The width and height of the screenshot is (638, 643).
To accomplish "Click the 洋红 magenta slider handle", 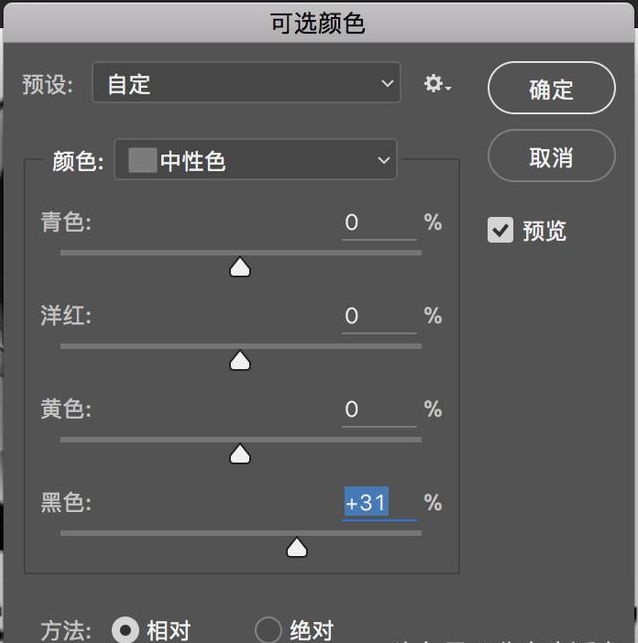I will [x=240, y=360].
